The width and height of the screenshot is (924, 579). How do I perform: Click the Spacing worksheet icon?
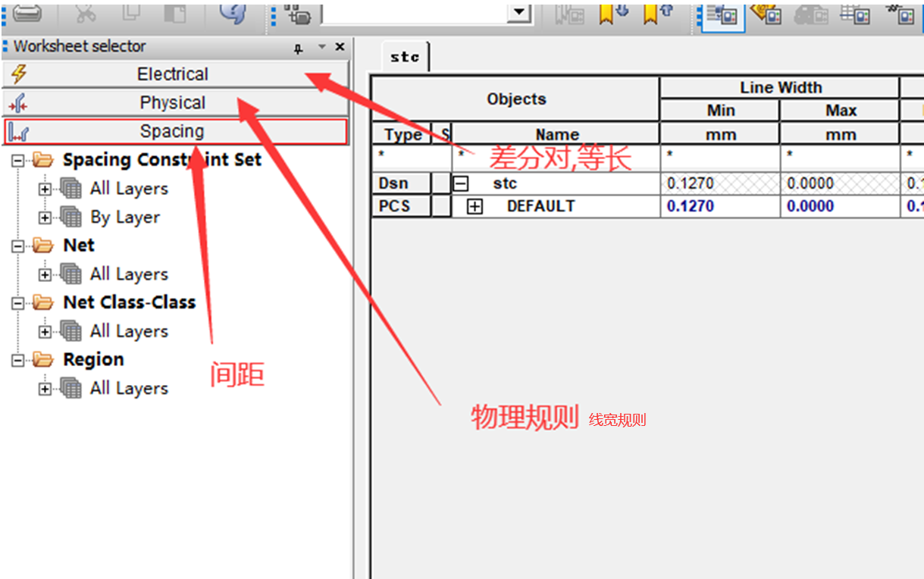19,133
